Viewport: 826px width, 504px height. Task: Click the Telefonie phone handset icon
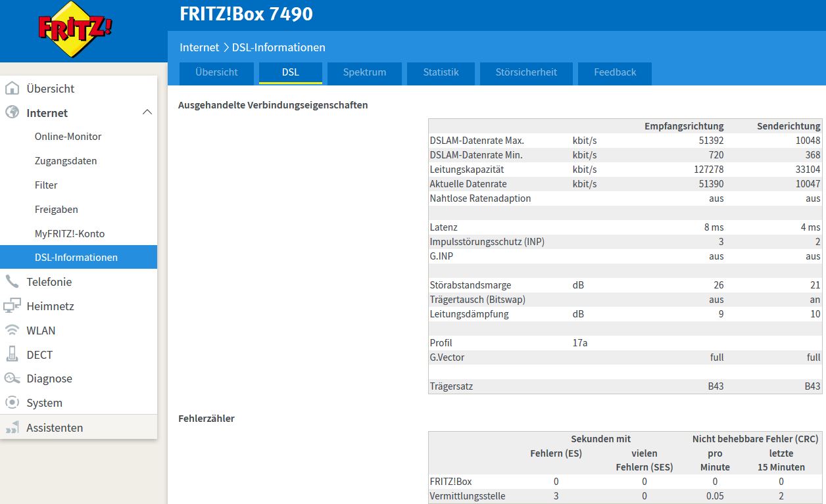pyautogui.click(x=12, y=281)
